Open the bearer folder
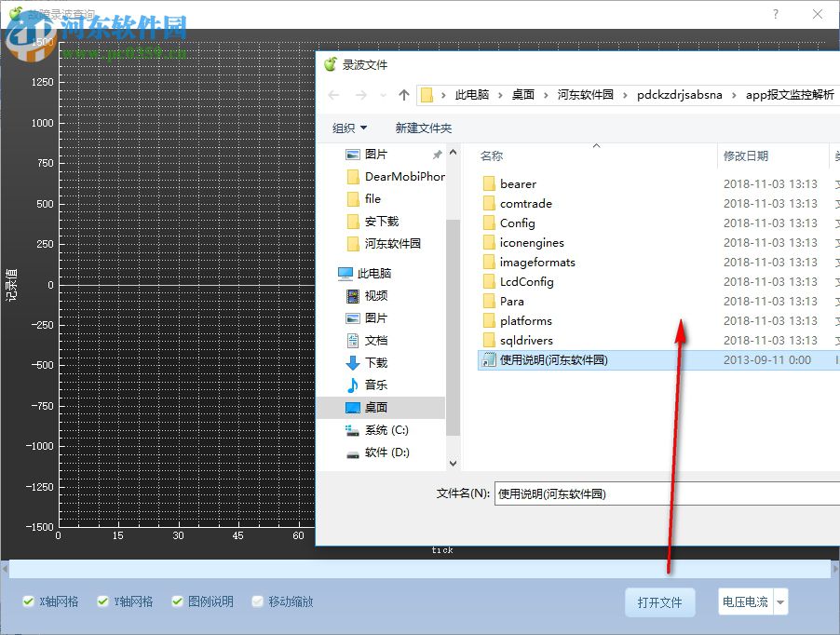 pyautogui.click(x=518, y=183)
